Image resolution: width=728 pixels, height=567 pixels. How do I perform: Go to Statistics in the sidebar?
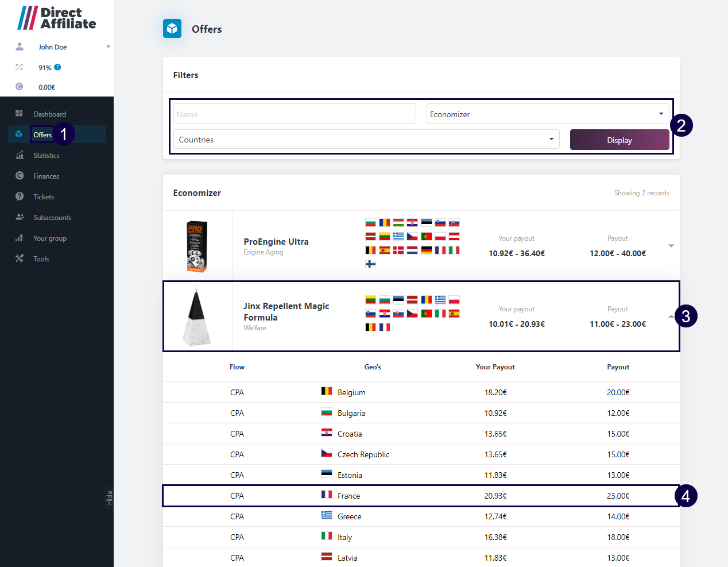coord(46,156)
